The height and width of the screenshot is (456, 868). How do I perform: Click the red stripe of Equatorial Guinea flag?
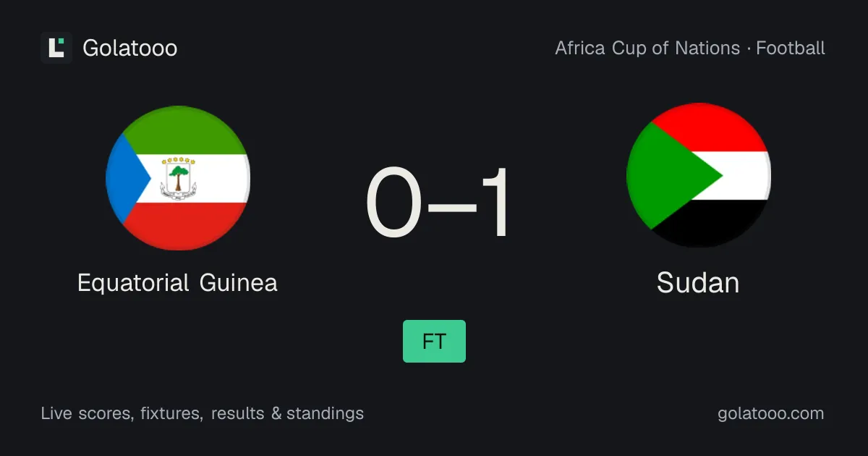pyautogui.click(x=188, y=226)
